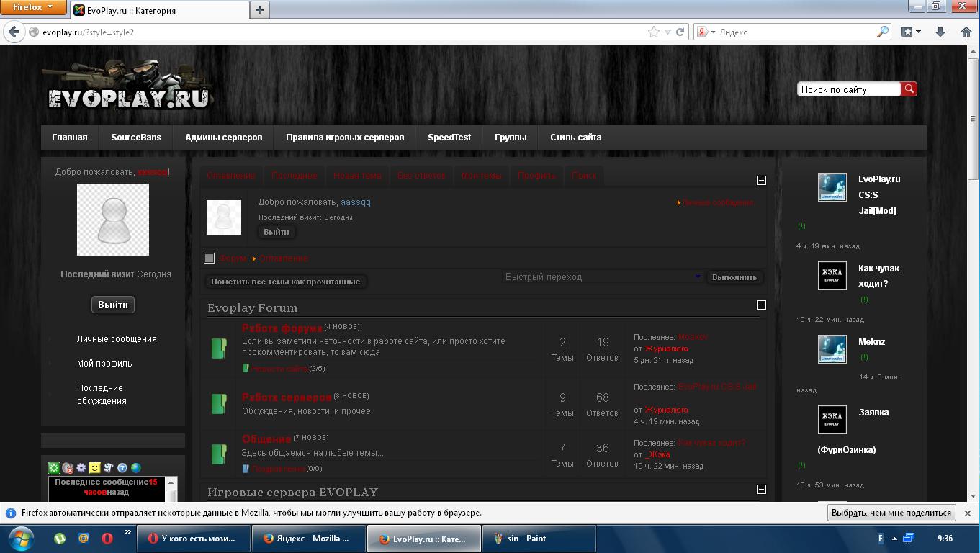Switch to Яндекс - Mozilla taskbar window
This screenshot has height=553, width=980.
click(x=309, y=539)
